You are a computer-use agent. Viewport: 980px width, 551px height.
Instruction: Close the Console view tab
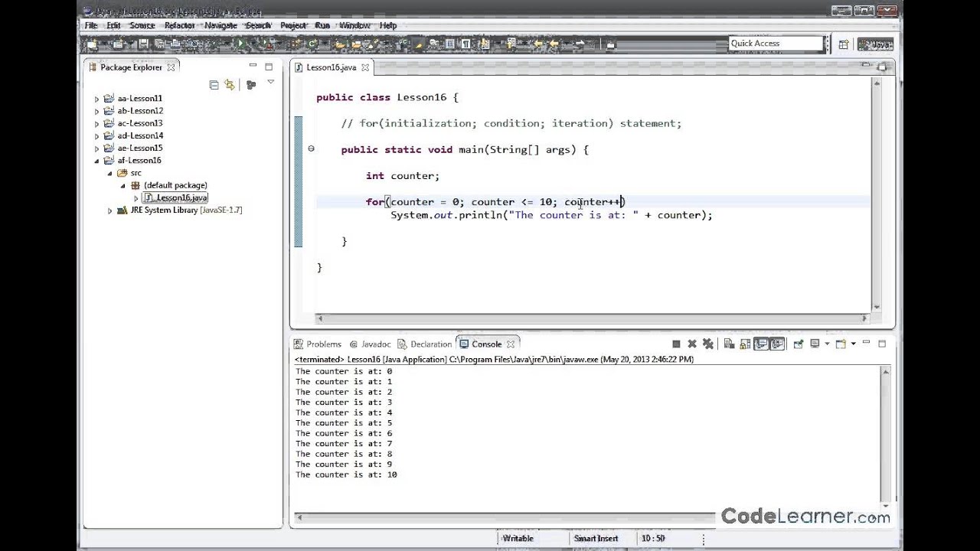pos(510,344)
